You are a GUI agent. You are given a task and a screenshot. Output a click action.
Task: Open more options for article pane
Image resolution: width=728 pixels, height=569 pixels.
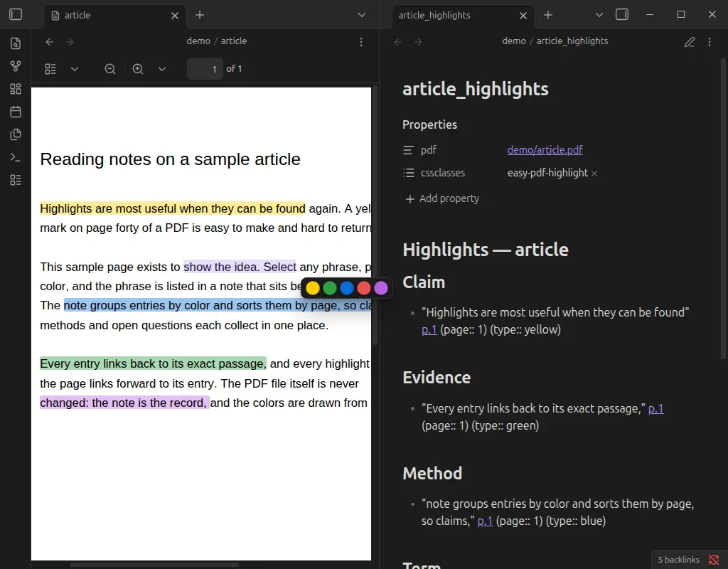pos(360,42)
